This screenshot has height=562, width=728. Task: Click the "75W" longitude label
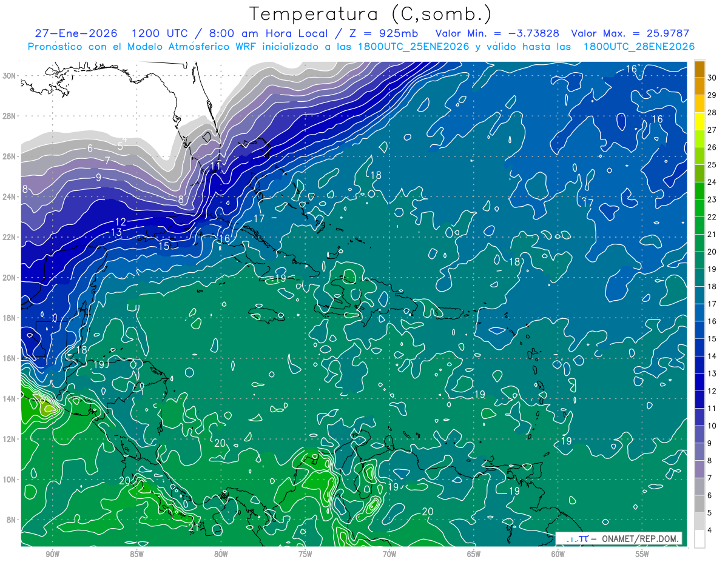coord(305,554)
